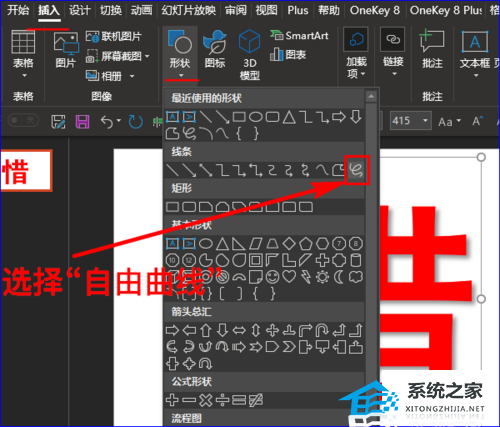Screen dimensions: 500x427
Task: Select the cloud shape
Action: point(356,277)
